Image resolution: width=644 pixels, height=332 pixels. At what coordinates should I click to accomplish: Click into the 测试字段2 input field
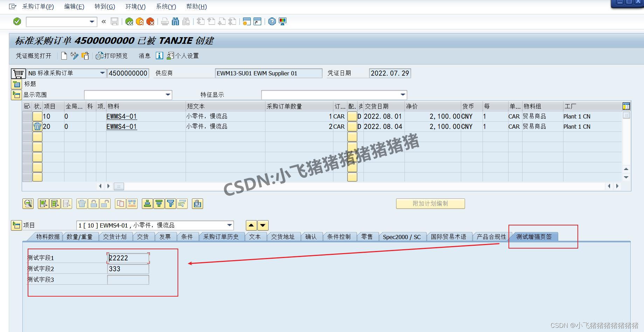click(x=128, y=269)
